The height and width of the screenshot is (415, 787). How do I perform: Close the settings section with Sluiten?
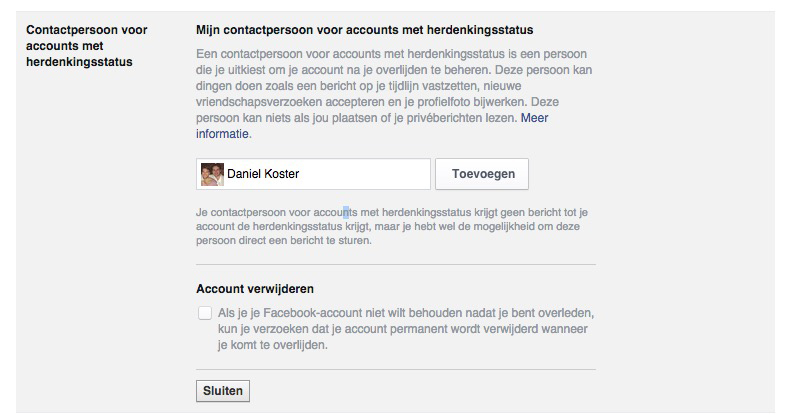click(223, 391)
